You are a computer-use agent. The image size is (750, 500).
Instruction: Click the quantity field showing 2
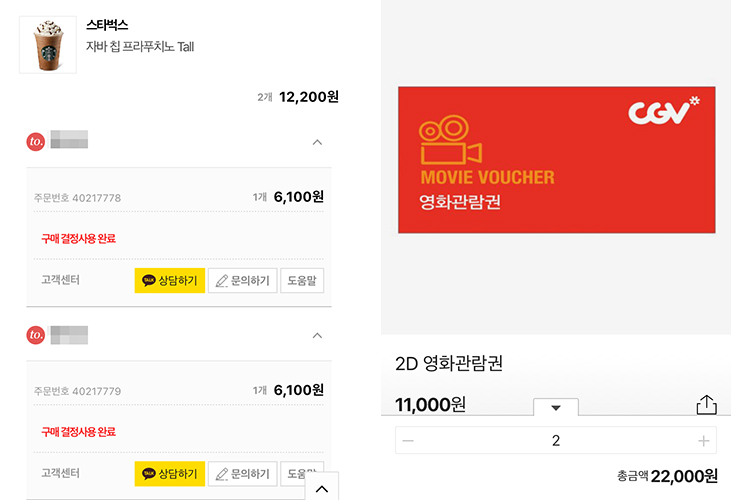556,440
